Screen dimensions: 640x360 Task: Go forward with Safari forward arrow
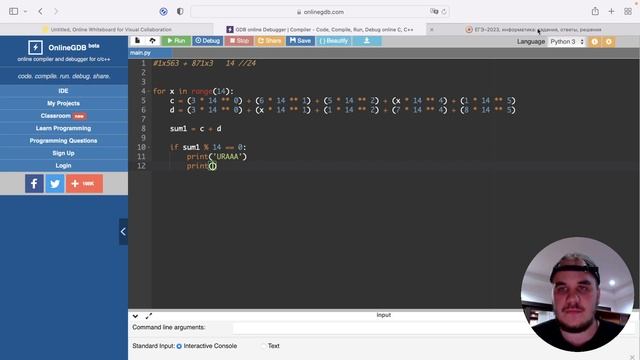coord(56,11)
